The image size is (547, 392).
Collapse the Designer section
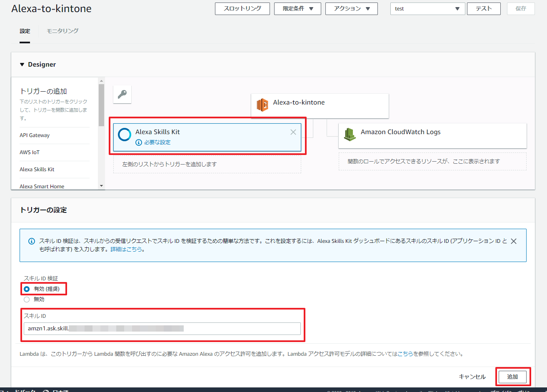tap(22, 65)
